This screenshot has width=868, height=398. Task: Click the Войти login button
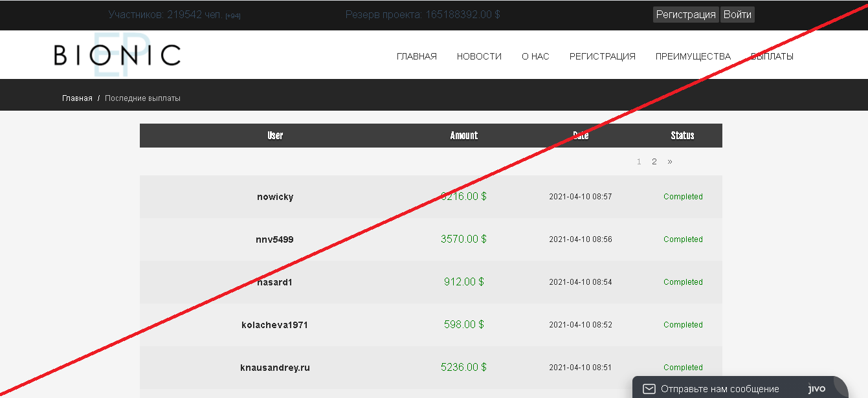[737, 15]
